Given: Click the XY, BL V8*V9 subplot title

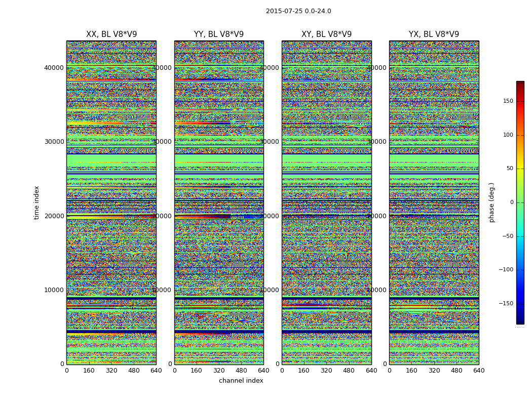Looking at the screenshot, I should pyautogui.click(x=326, y=34).
